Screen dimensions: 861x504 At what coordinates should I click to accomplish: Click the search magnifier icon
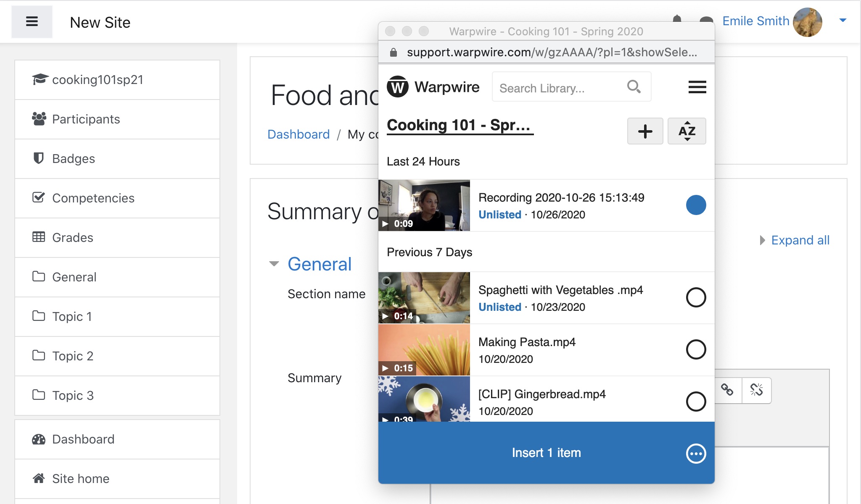click(634, 87)
